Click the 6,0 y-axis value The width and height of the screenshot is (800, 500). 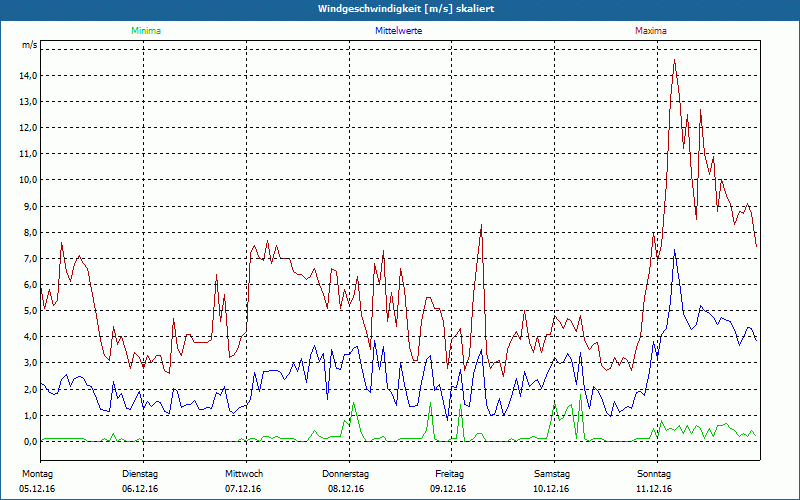click(x=30, y=285)
